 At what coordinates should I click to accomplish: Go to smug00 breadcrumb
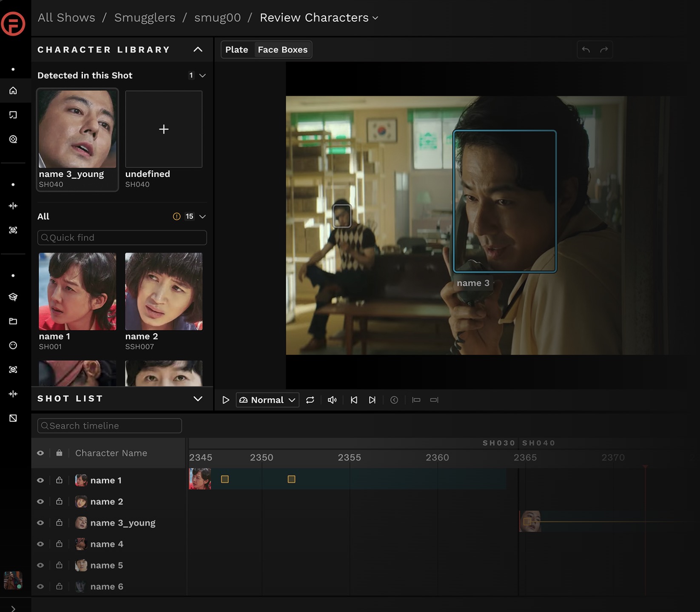click(x=217, y=17)
